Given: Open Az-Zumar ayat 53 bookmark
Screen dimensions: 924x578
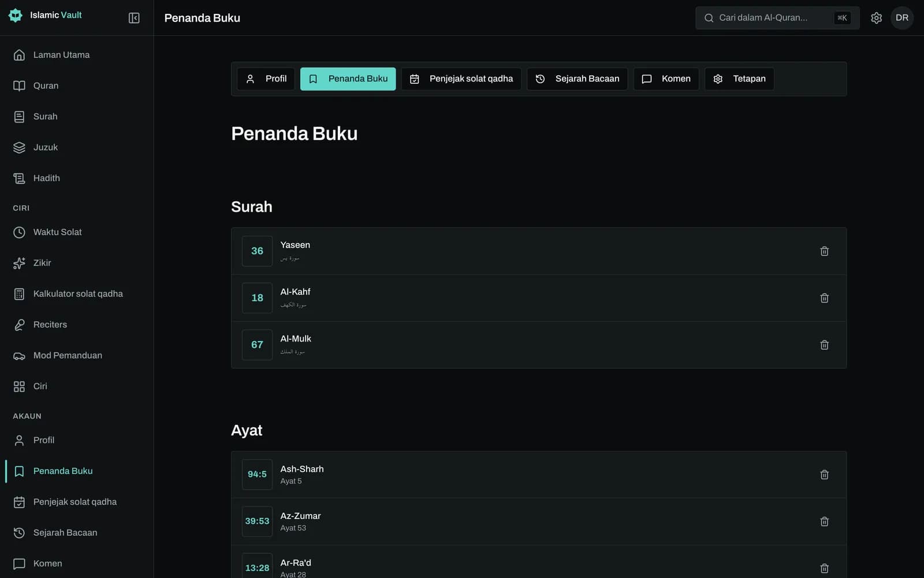Looking at the screenshot, I should pyautogui.click(x=539, y=521).
